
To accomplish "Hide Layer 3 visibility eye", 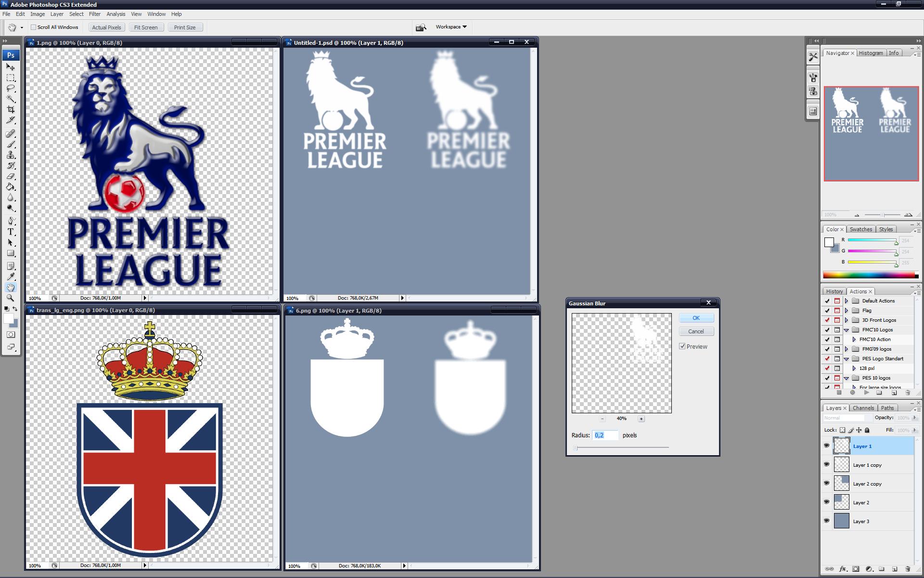I will pos(827,521).
